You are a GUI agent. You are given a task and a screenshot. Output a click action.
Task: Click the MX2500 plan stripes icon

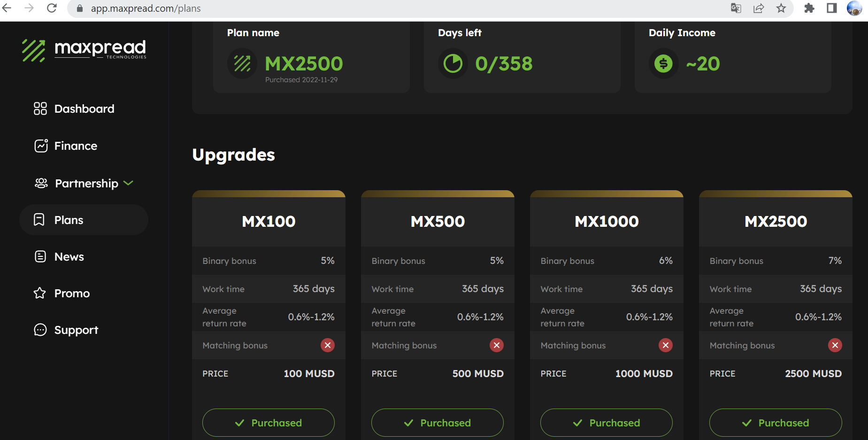[242, 63]
